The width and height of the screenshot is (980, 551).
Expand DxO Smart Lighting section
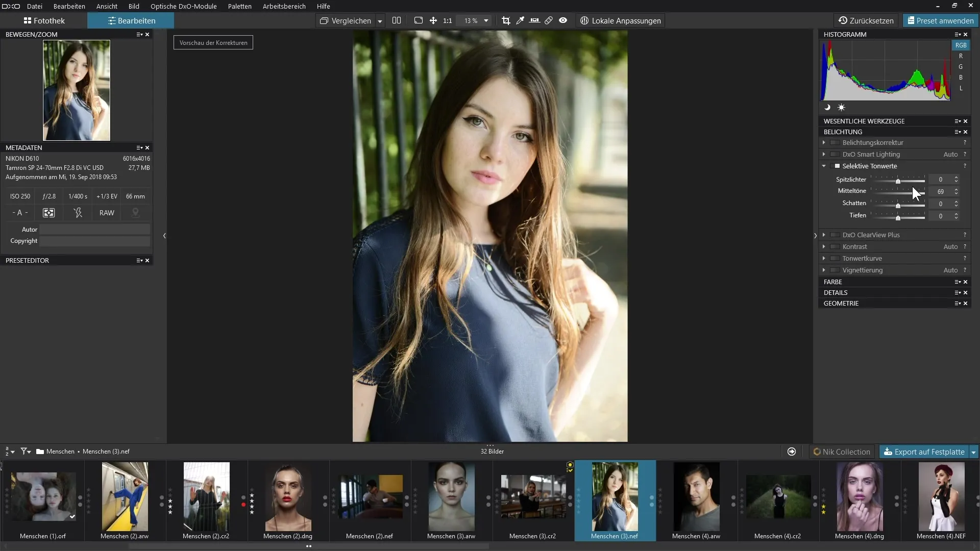tap(824, 154)
